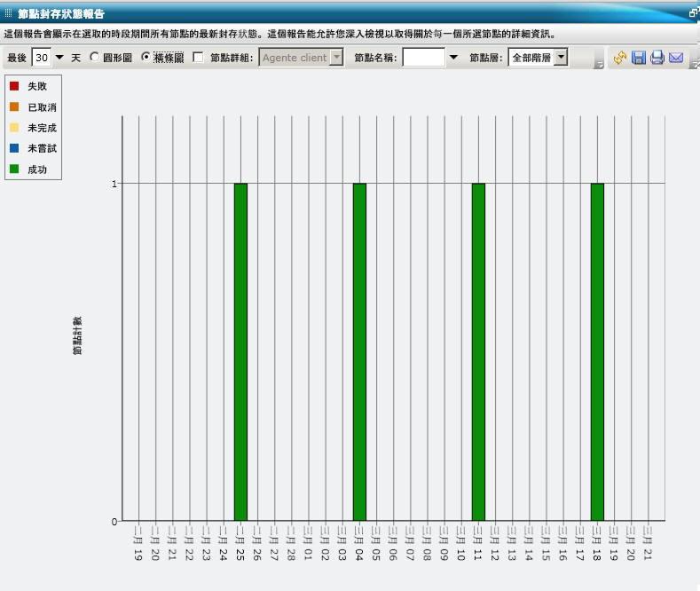Click the green 成功 legend swatch
Screen dimensions: 700x591
(14, 169)
